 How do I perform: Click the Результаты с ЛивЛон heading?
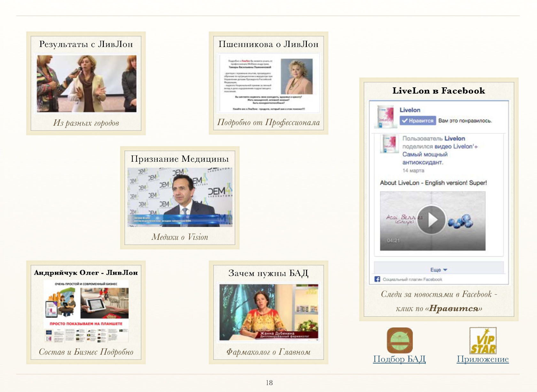[x=86, y=44]
